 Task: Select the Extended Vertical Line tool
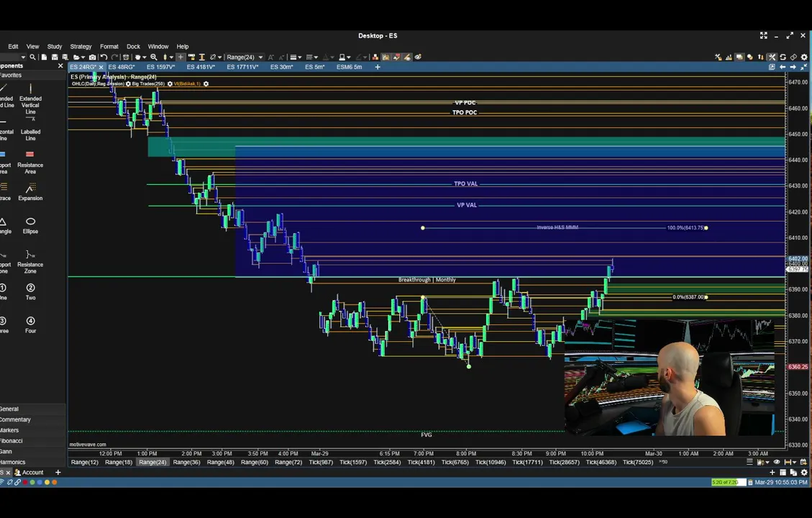coord(30,99)
